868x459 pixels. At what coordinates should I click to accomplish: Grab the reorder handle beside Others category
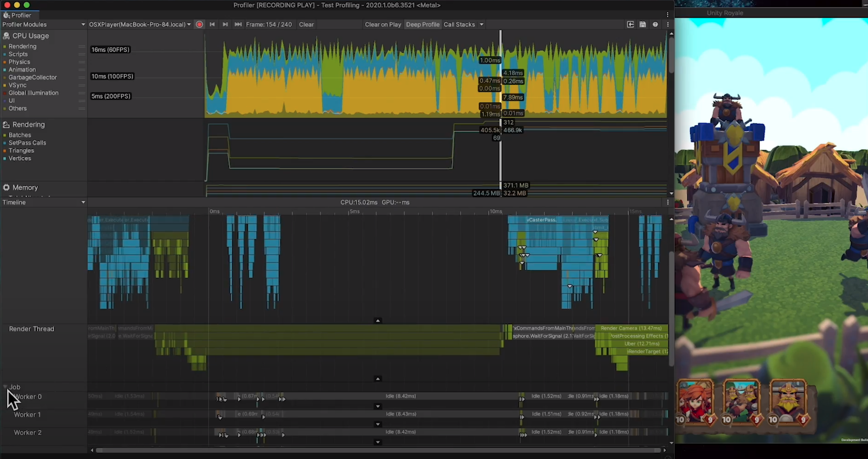[82, 109]
